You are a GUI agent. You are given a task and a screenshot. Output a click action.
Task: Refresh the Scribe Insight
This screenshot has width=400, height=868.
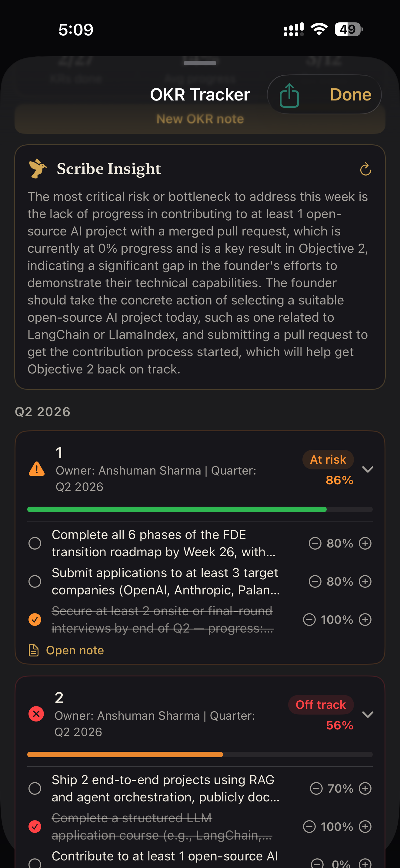tap(365, 169)
